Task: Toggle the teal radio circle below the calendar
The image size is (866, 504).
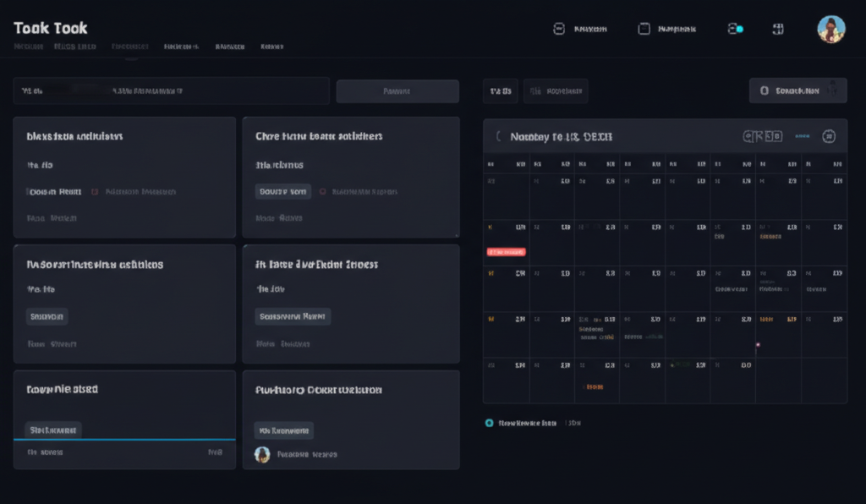Action: pyautogui.click(x=489, y=423)
